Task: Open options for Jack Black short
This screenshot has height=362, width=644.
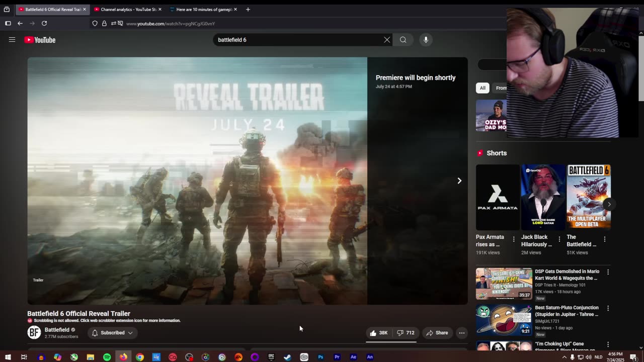Action: [559, 239]
